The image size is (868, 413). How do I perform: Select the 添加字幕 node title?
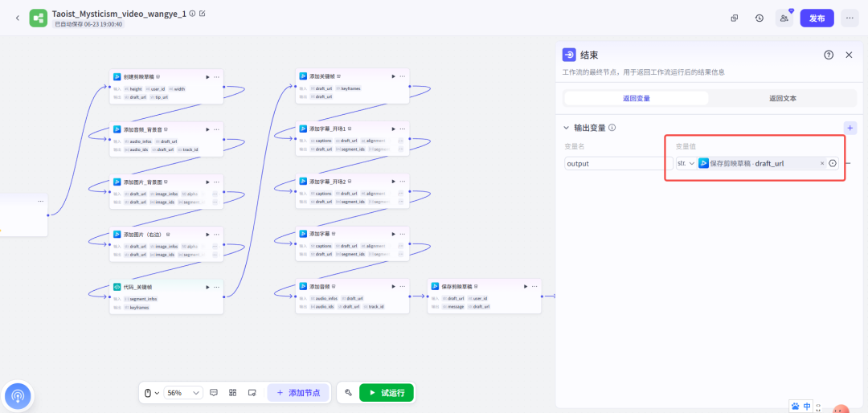coord(318,234)
